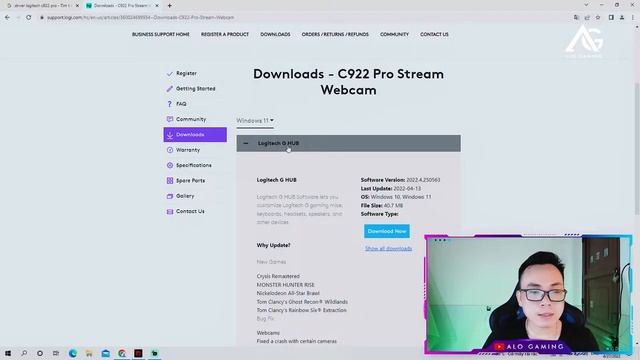Open the Windows 11 operating system dropdown
640x360 pixels.
point(255,120)
